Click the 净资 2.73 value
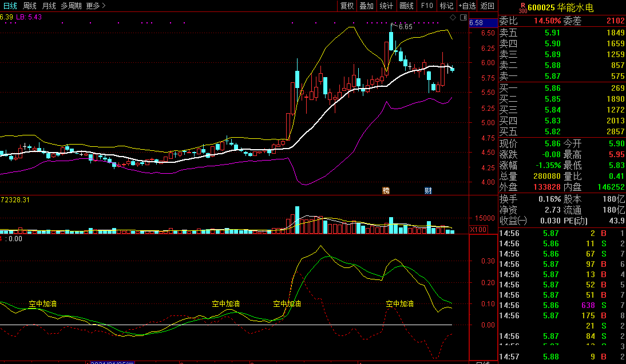 [553, 210]
